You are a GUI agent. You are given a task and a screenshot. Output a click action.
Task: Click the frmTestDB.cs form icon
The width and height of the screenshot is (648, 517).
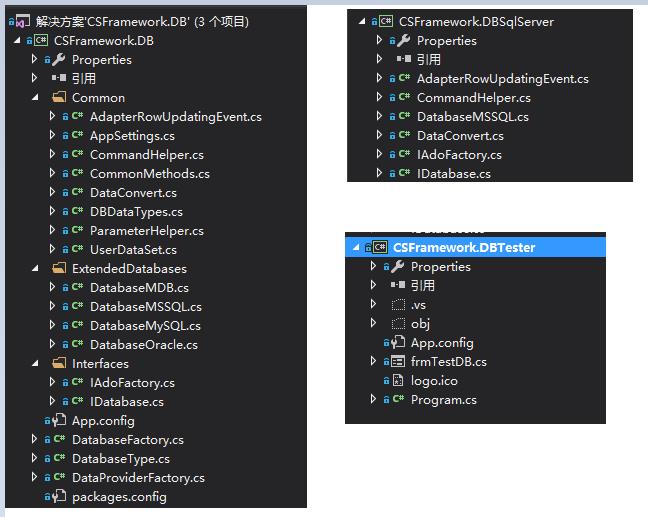(x=398, y=361)
